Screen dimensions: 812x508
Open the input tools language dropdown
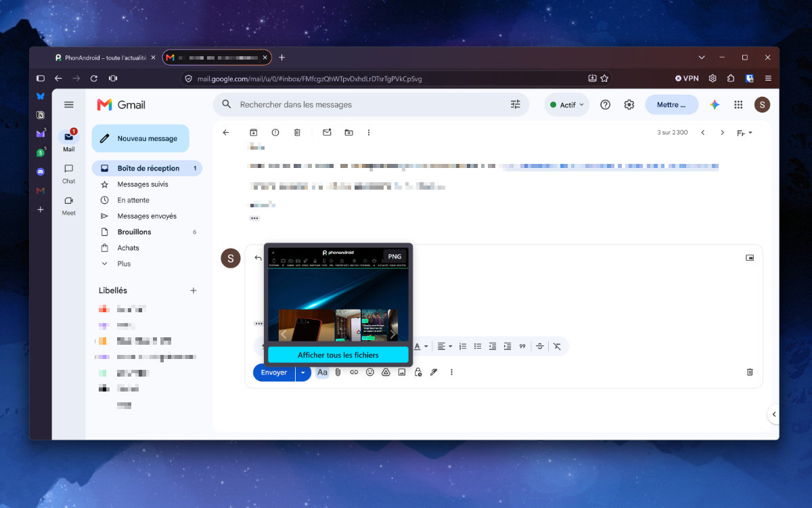tap(744, 133)
